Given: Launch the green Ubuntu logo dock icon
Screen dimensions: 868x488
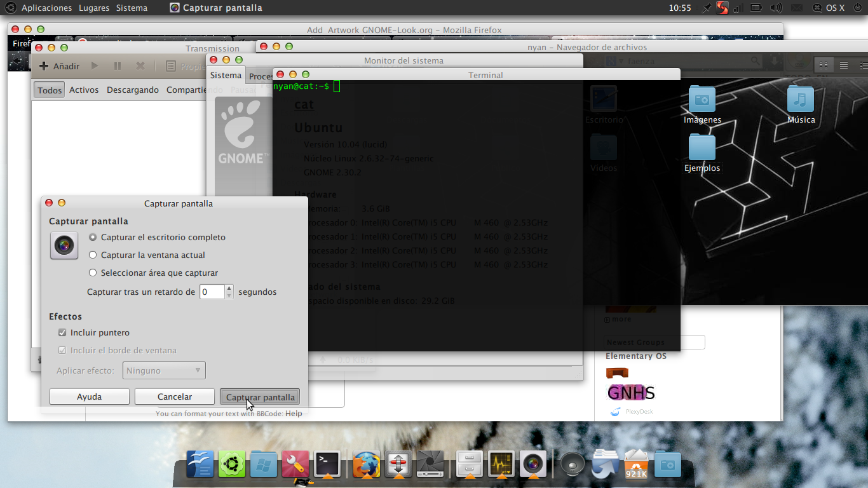Looking at the screenshot, I should 231,464.
